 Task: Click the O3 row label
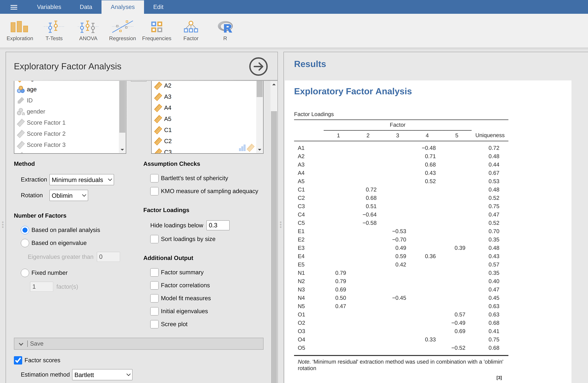click(x=301, y=331)
